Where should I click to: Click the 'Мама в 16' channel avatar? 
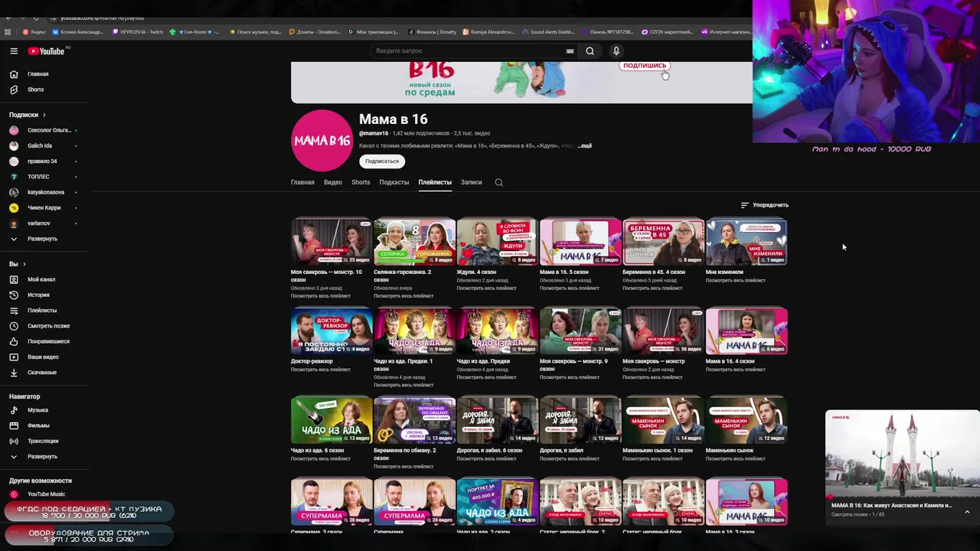pos(322,140)
